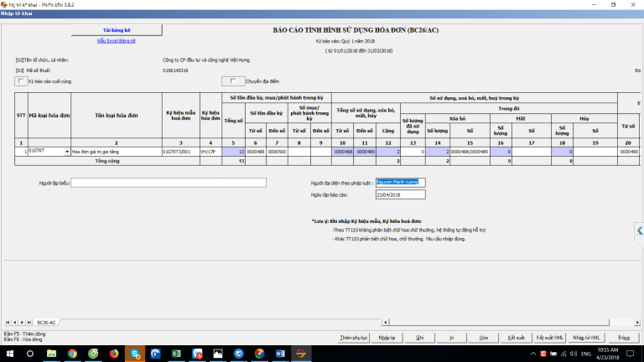Click the 'Thêm phụ lục' button

[x=353, y=338]
